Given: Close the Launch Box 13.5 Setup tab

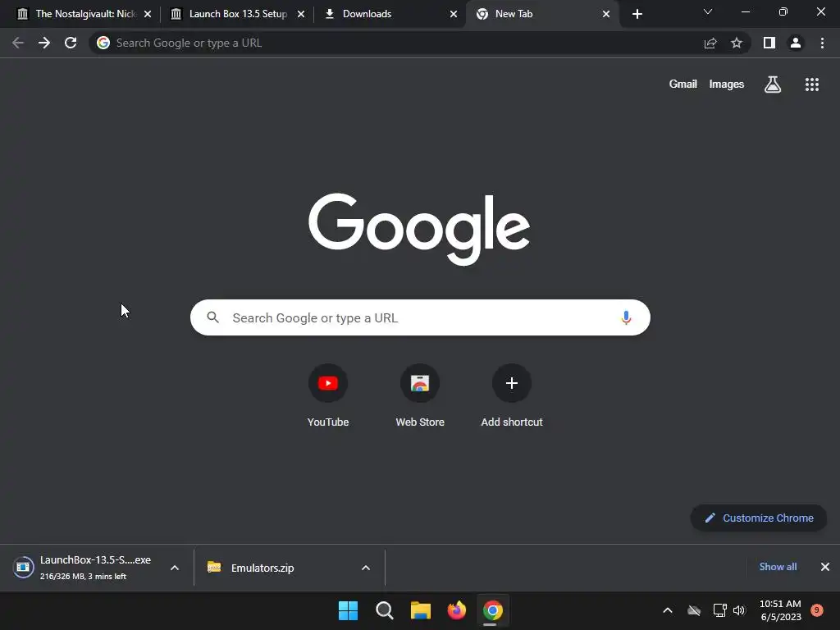Looking at the screenshot, I should tap(301, 14).
